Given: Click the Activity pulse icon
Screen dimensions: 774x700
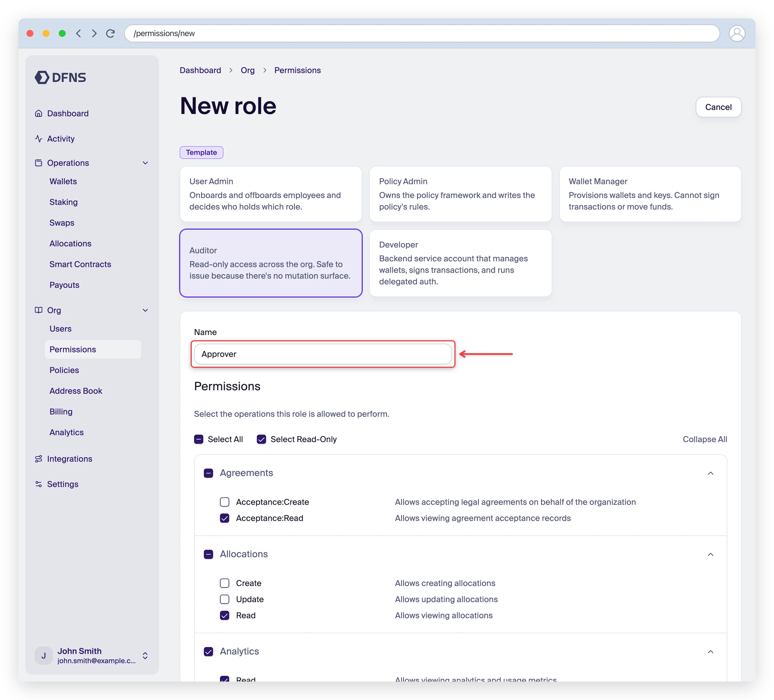Looking at the screenshot, I should [38, 138].
